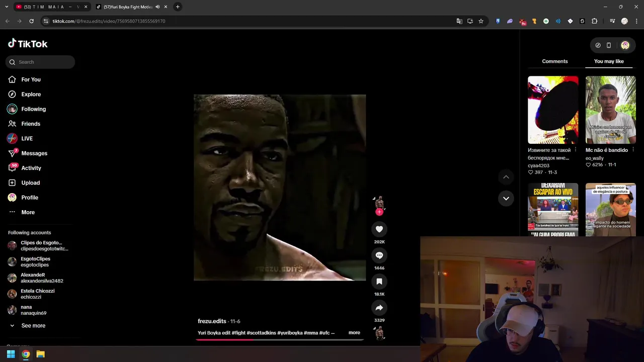Switch to the Comments tab
The width and height of the screenshot is (644, 362).
click(555, 61)
